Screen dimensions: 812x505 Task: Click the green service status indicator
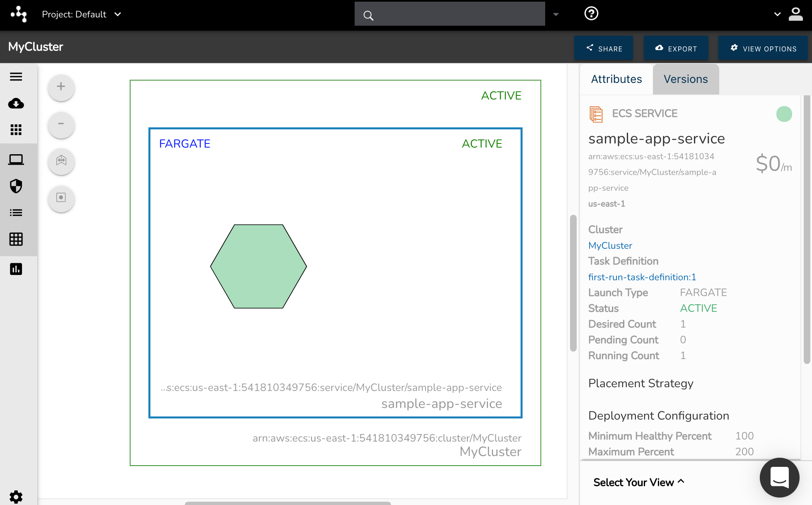point(784,114)
